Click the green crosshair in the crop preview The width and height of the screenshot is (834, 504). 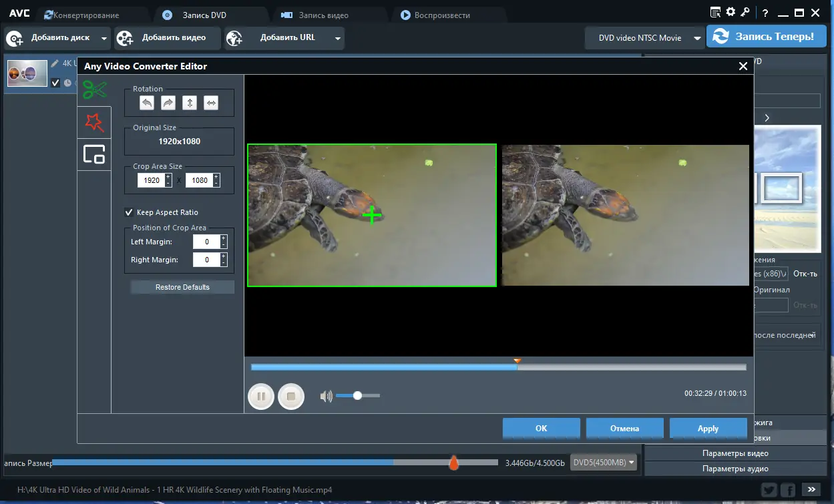(x=372, y=215)
